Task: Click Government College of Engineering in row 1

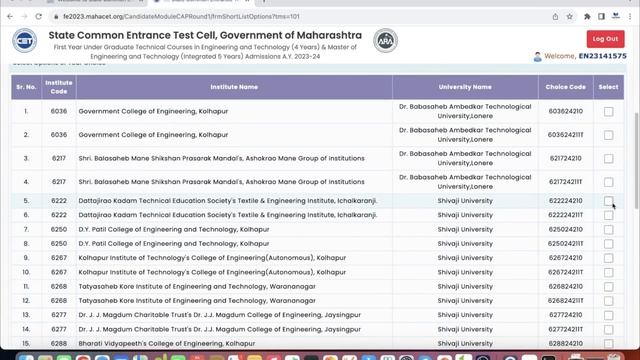Action: (x=153, y=111)
